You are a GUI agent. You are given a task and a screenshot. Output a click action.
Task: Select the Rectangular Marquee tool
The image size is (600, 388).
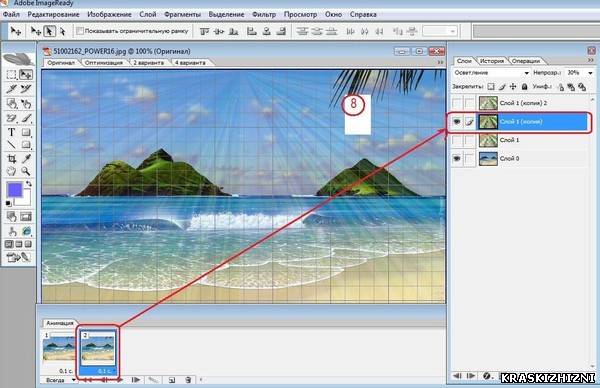tap(11, 74)
